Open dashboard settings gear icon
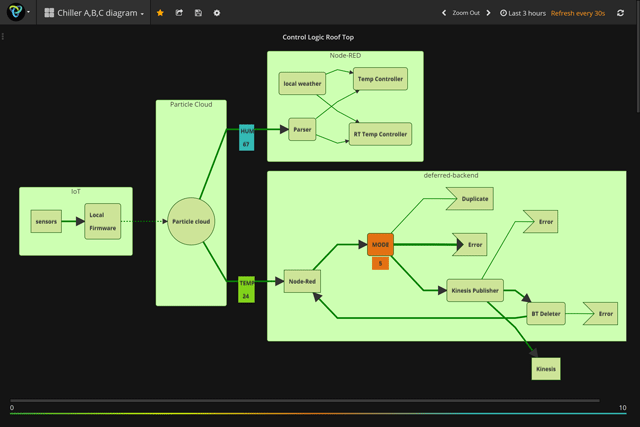Viewport: 640px width, 427px height. click(217, 13)
